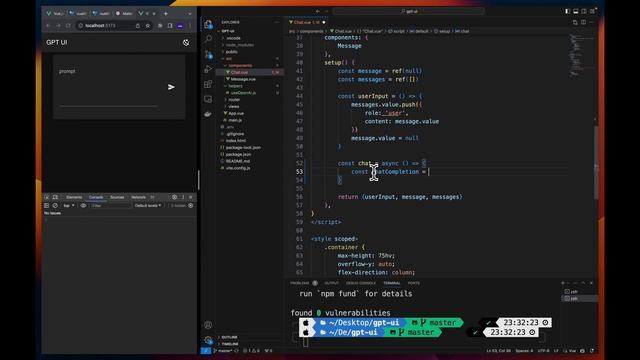The height and width of the screenshot is (360, 640).
Task: Open vite.config.js in the Explorer
Action: pyautogui.click(x=238, y=168)
